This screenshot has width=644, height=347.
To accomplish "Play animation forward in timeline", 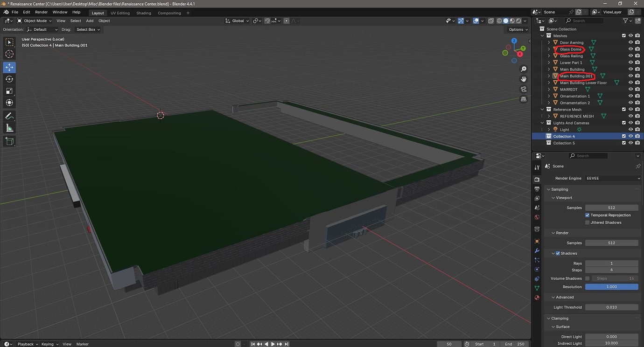I will 273,344.
